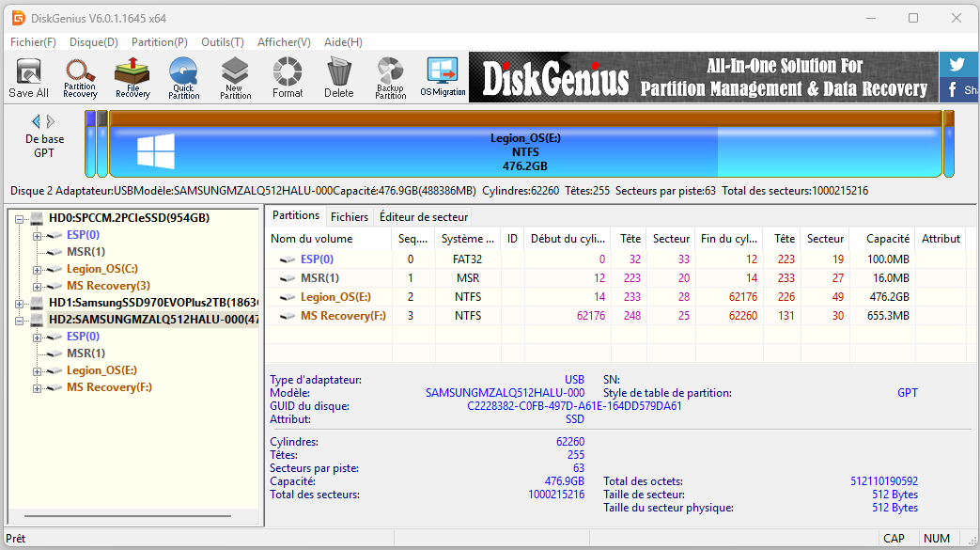This screenshot has width=980, height=550.
Task: Switch to the Partitions tab
Action: (x=296, y=216)
